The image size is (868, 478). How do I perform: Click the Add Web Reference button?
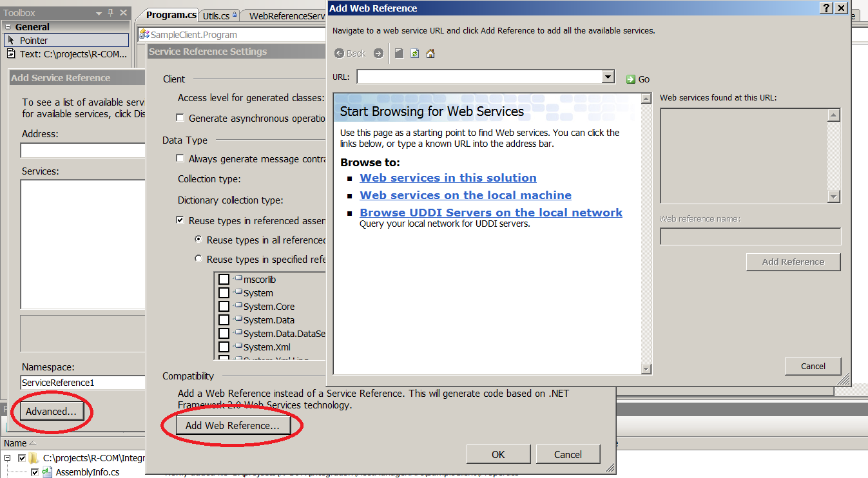pyautogui.click(x=233, y=425)
